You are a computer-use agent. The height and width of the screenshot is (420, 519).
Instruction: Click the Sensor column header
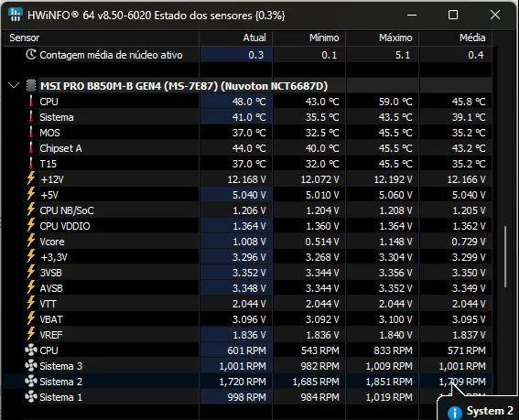(101, 38)
